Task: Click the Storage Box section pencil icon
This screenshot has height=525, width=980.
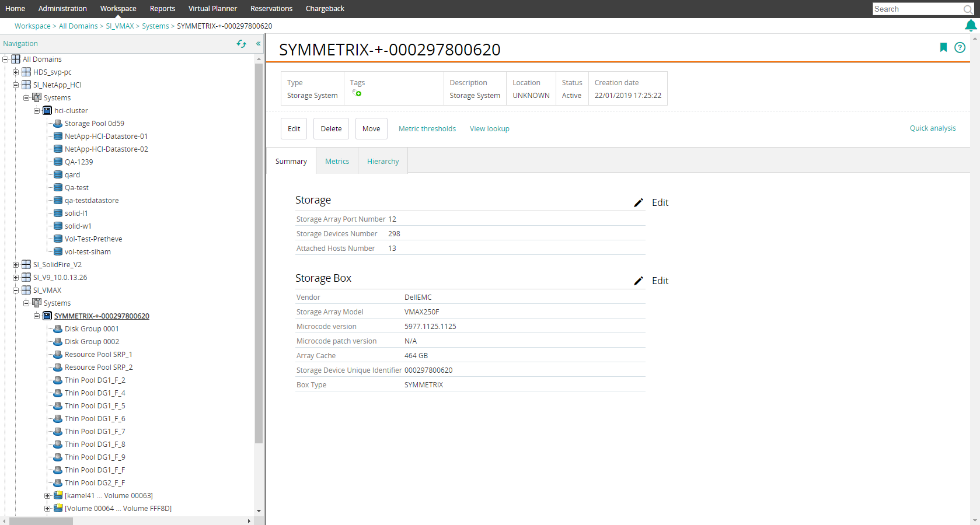Action: click(x=639, y=281)
